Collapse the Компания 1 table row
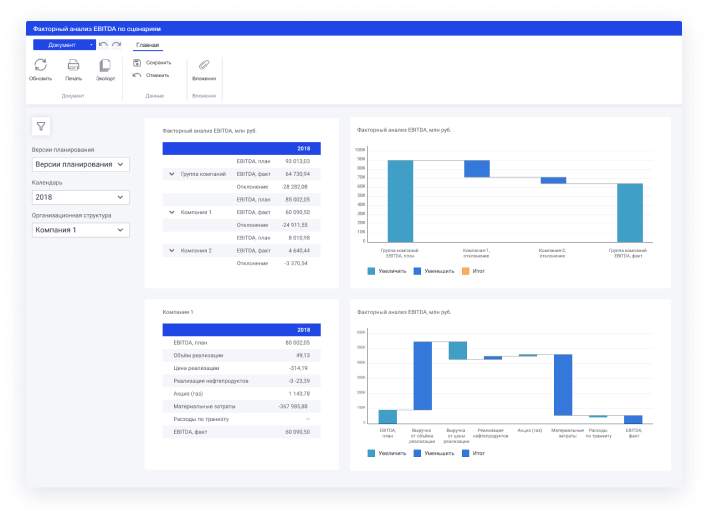Viewport: 708px width, 519px height. [x=172, y=212]
